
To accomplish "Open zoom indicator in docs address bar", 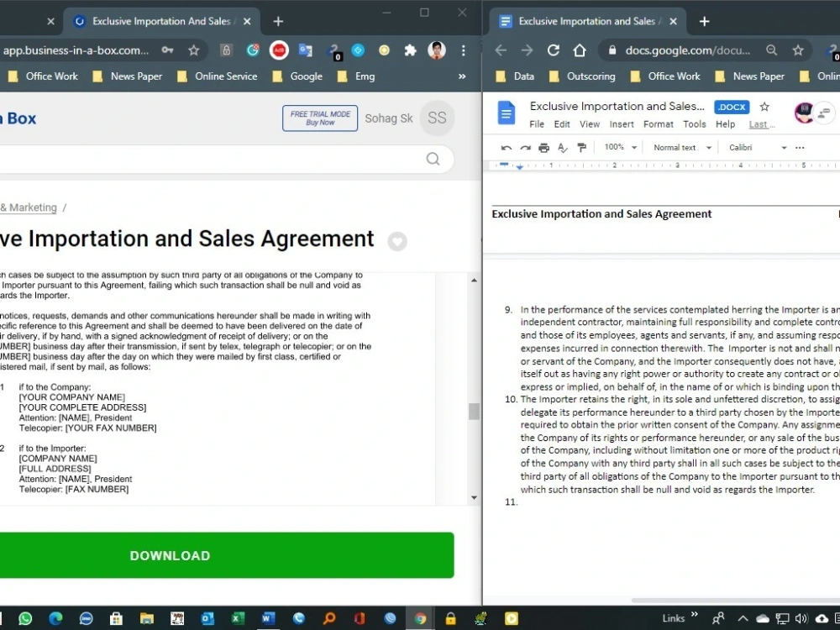I will (x=771, y=50).
